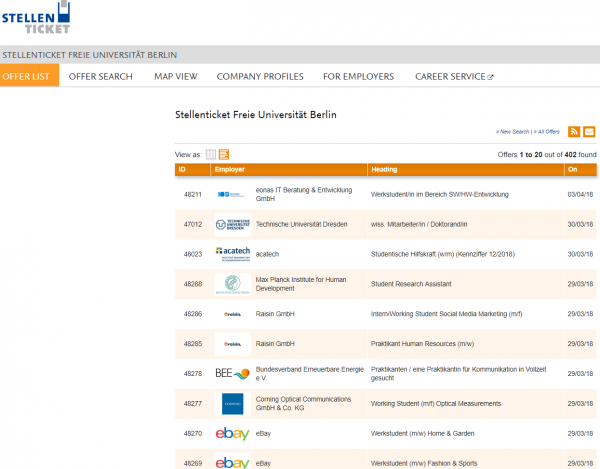Switch to table view icon

coord(211,155)
